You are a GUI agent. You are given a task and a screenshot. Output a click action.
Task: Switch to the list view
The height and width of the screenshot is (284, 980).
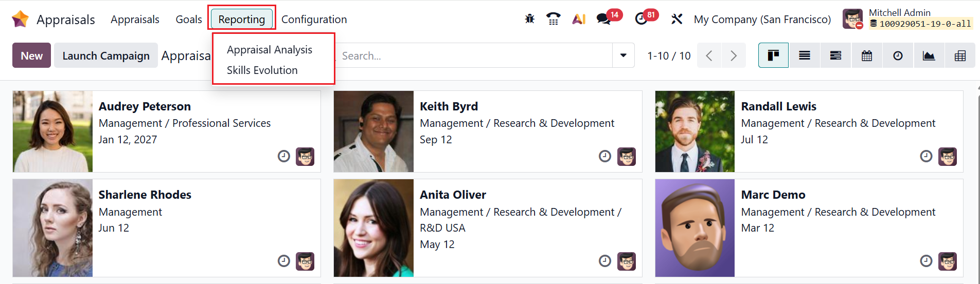[x=805, y=55]
